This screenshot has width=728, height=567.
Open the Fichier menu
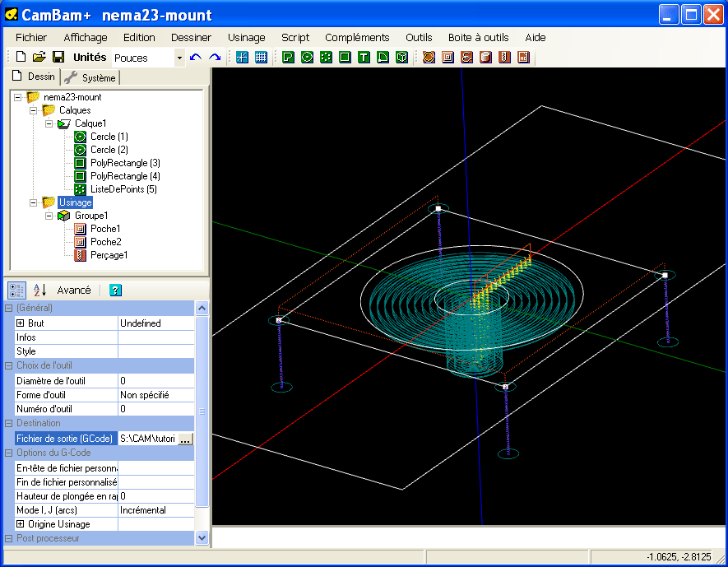click(x=31, y=38)
